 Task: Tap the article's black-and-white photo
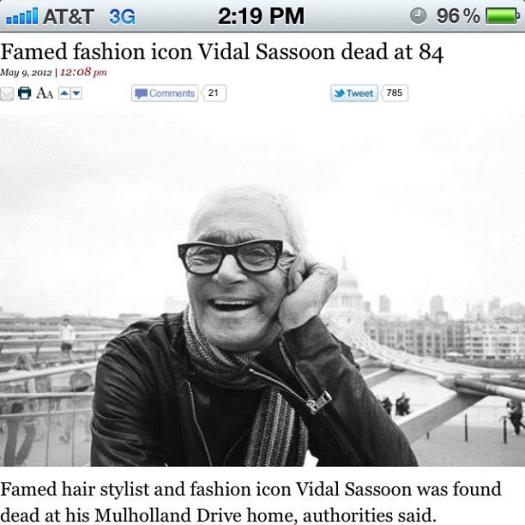point(262,290)
